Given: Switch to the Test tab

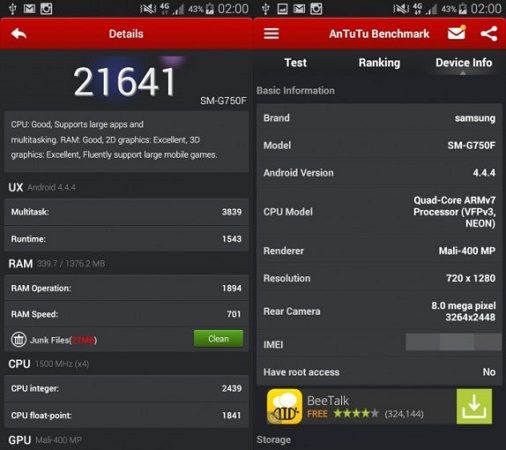Looking at the screenshot, I should (x=295, y=63).
